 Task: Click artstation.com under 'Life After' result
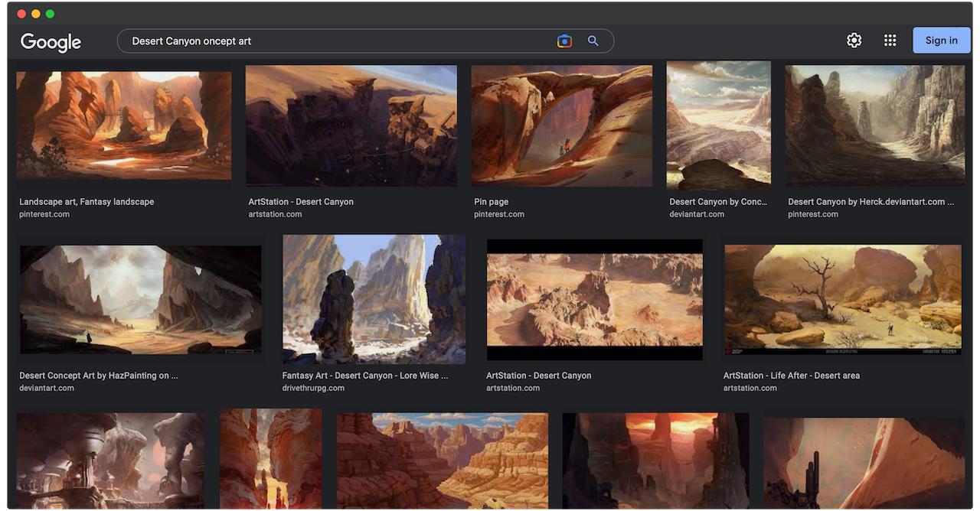point(750,388)
